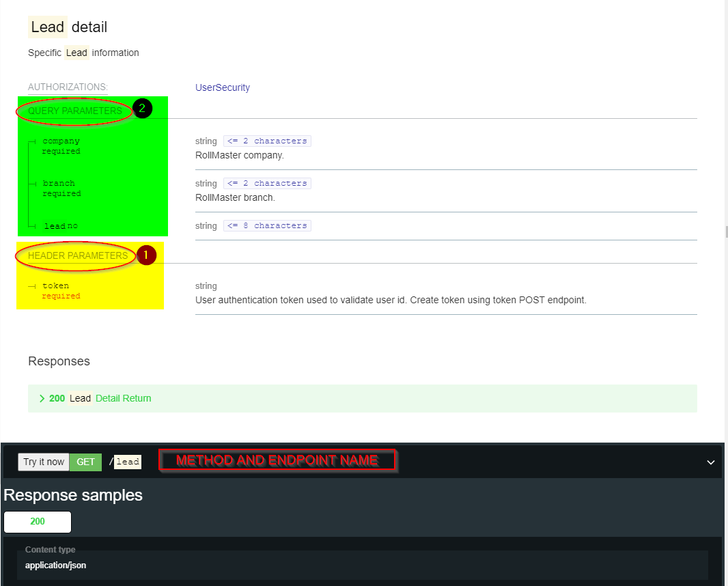Select the leadno parameter name
The height and width of the screenshot is (586, 728).
[x=61, y=225]
